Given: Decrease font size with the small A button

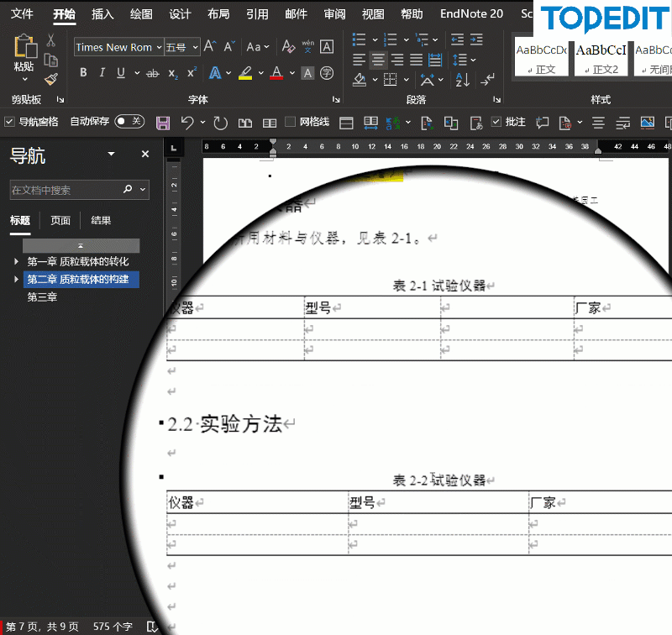Looking at the screenshot, I should click(x=229, y=46).
